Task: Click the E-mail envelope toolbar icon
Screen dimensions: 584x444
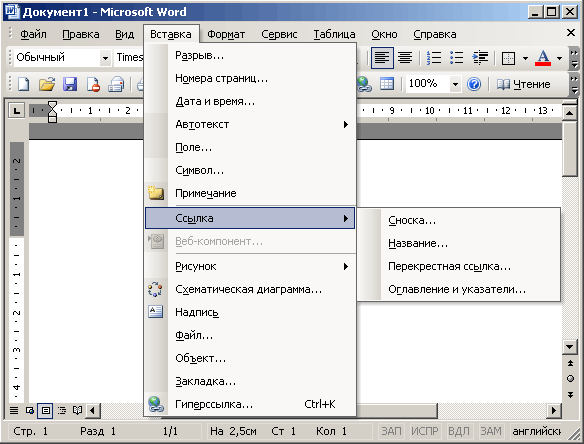Action: 116,84
